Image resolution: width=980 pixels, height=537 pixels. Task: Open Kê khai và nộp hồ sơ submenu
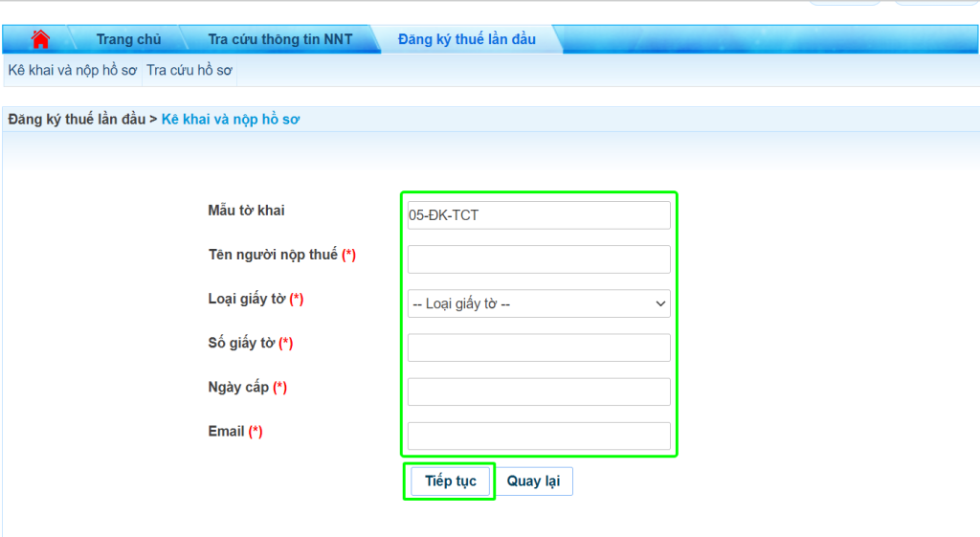coord(73,70)
